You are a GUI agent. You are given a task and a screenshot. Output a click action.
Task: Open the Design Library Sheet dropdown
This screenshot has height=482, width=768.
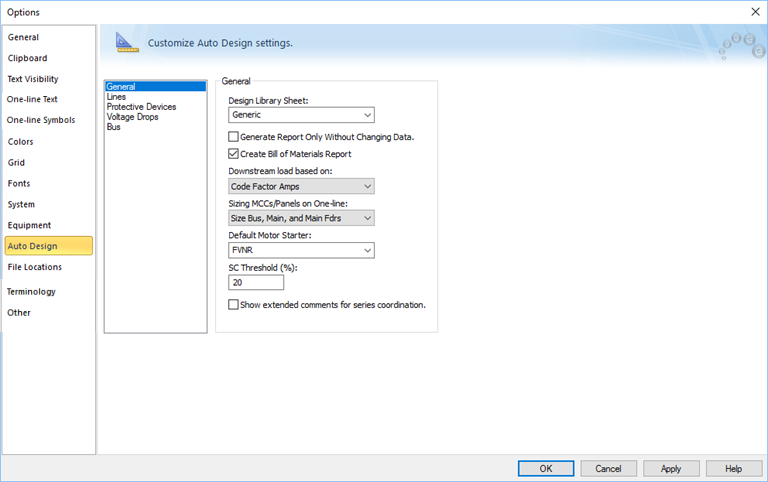(301, 115)
